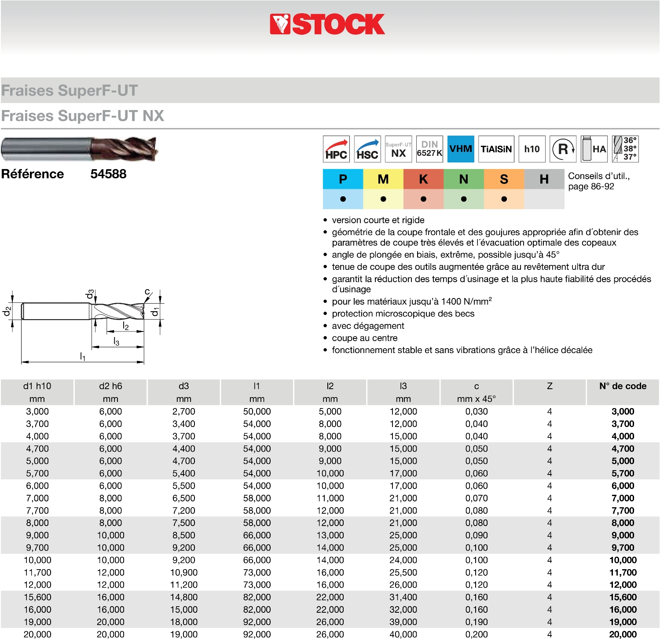The width and height of the screenshot is (660, 644).
Task: Click the h10 tolerance icon
Action: (532, 149)
